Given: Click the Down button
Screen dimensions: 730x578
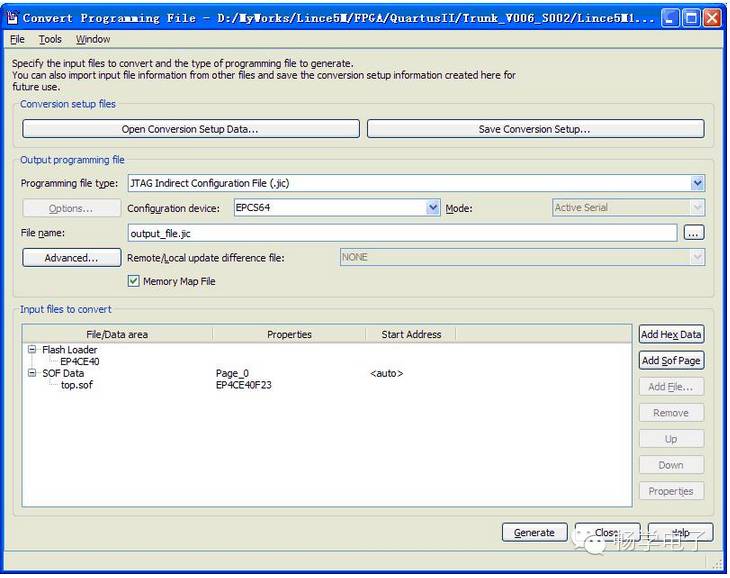Looking at the screenshot, I should (x=671, y=464).
